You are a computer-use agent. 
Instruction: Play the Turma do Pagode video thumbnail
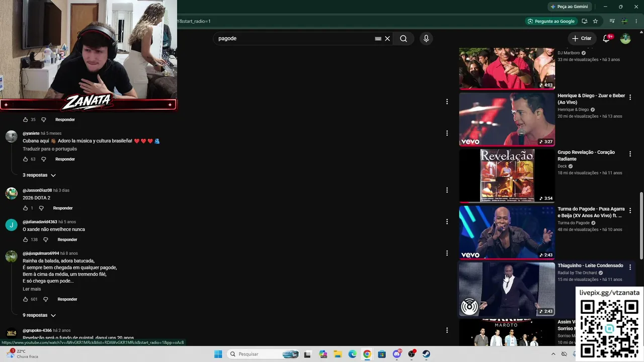coord(507,233)
